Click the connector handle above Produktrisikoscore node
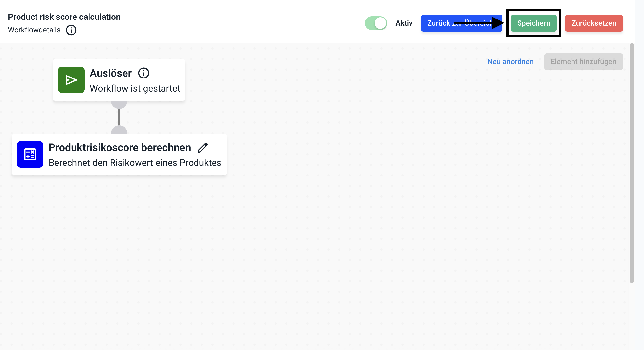The height and width of the screenshot is (350, 644). tap(119, 130)
